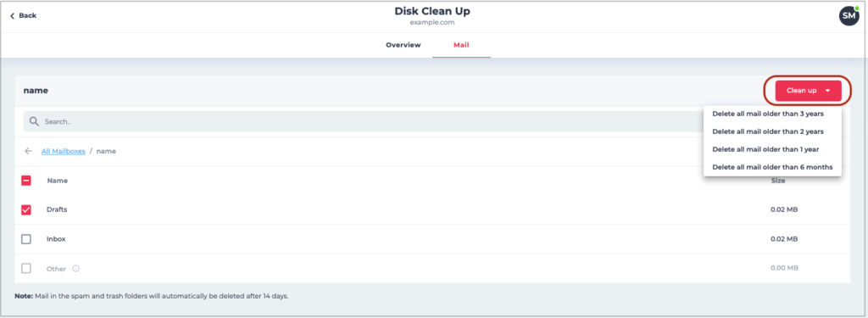Image resolution: width=868 pixels, height=318 pixels.
Task: Uncheck the Drafts checkbox
Action: click(x=26, y=210)
